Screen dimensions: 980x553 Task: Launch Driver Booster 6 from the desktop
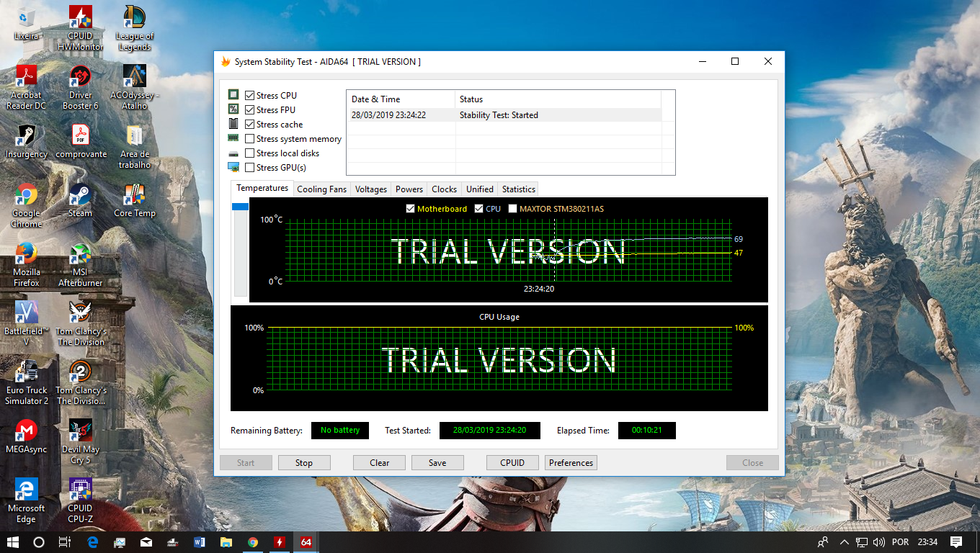[x=80, y=87]
